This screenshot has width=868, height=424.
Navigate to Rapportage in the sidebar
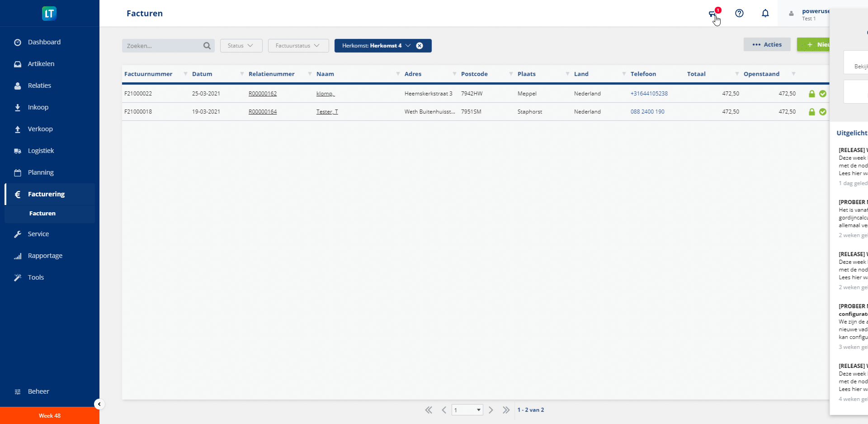(x=45, y=256)
